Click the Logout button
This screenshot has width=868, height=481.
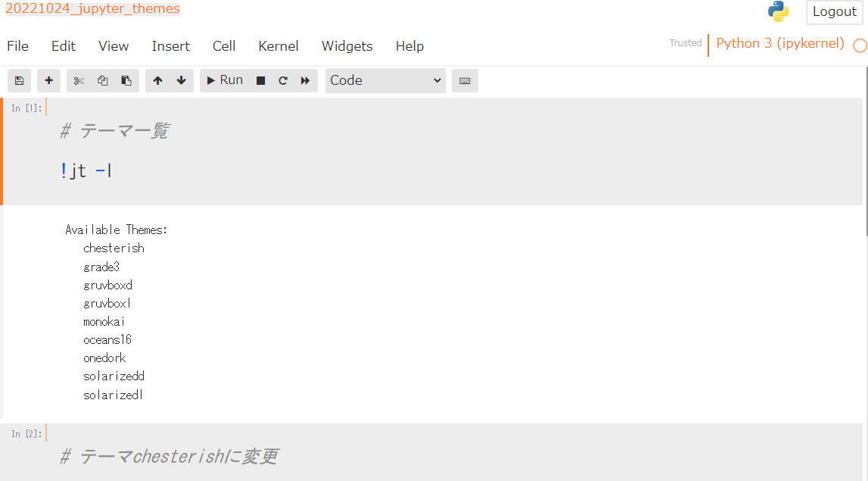[x=834, y=12]
